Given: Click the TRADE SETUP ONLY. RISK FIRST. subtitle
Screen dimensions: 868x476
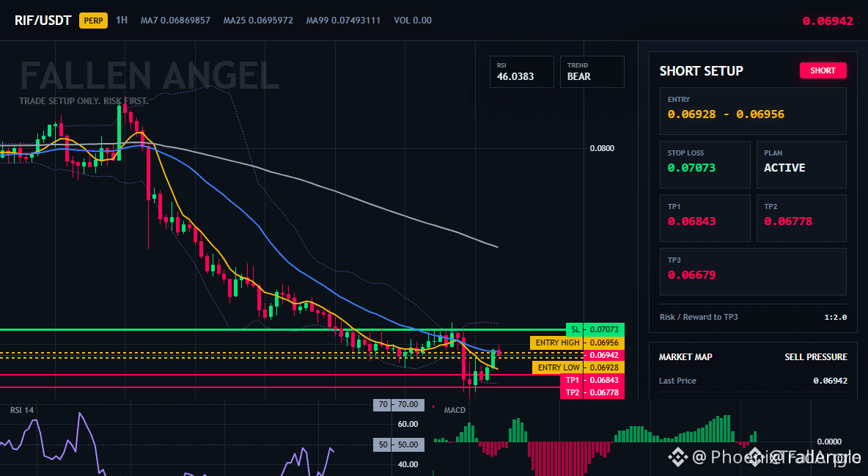Looking at the screenshot, I should tap(84, 101).
